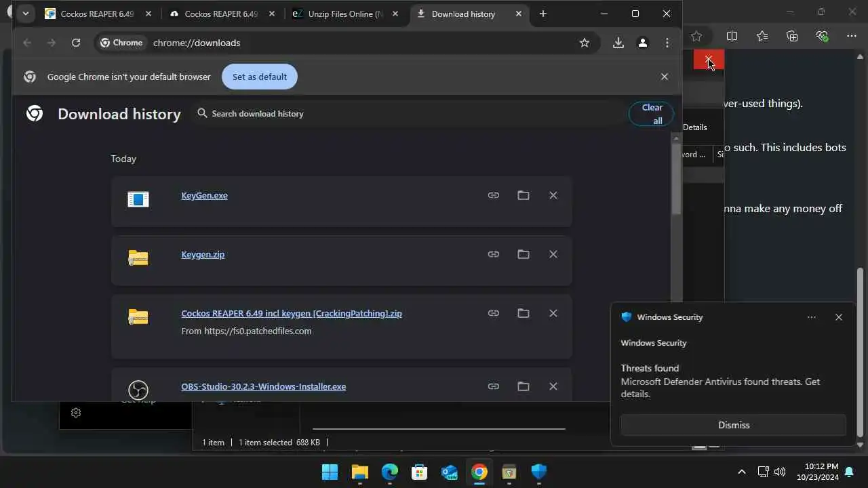Open Chrome three-dot menu
Image resolution: width=868 pixels, height=488 pixels.
coord(667,43)
